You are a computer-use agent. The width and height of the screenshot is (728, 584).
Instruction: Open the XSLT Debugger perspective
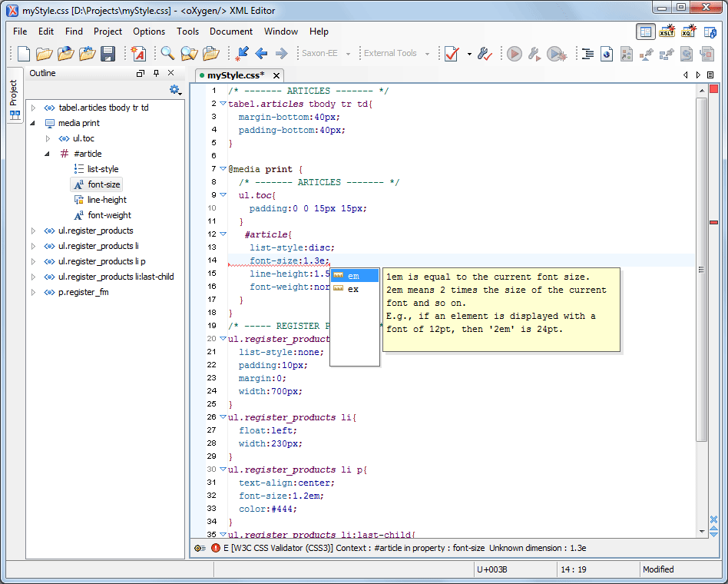pos(667,32)
